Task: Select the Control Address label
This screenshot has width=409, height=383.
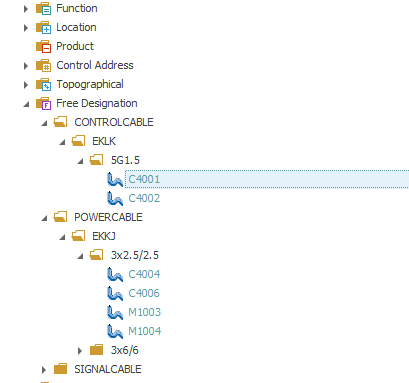Action: [95, 65]
